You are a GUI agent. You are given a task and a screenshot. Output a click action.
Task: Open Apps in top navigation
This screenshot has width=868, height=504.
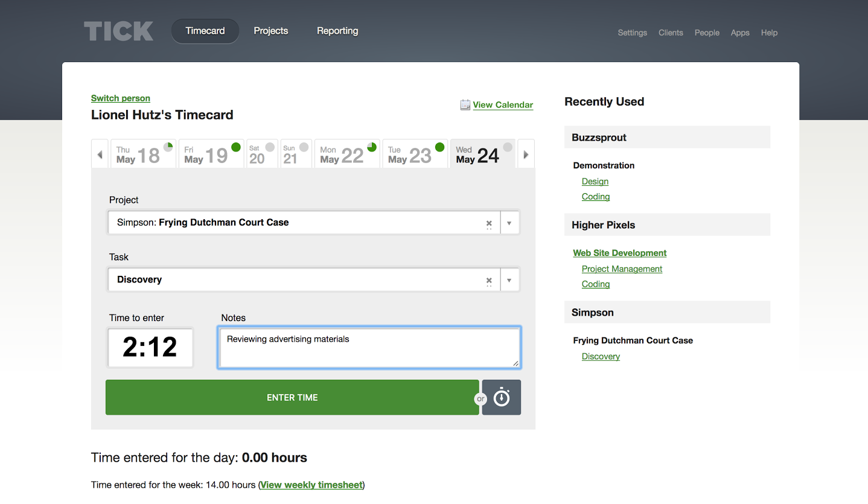tap(740, 33)
